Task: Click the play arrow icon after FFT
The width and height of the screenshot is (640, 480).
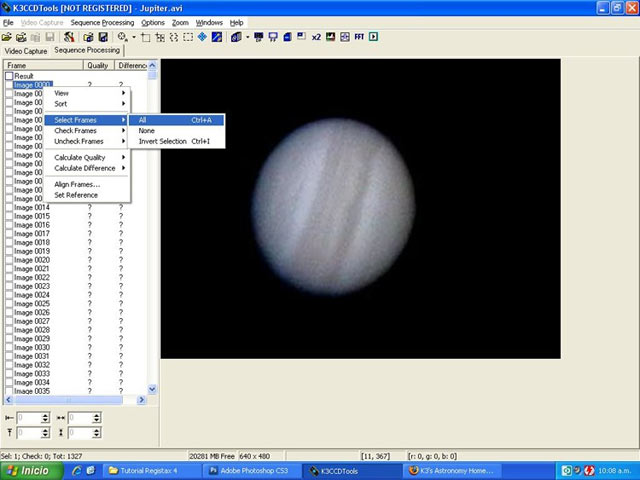Action: tap(374, 37)
